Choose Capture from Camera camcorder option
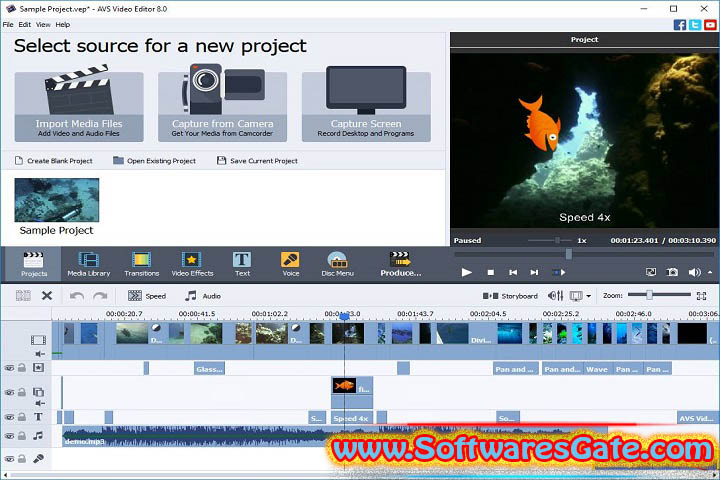This screenshot has width=720, height=480. pos(222,103)
